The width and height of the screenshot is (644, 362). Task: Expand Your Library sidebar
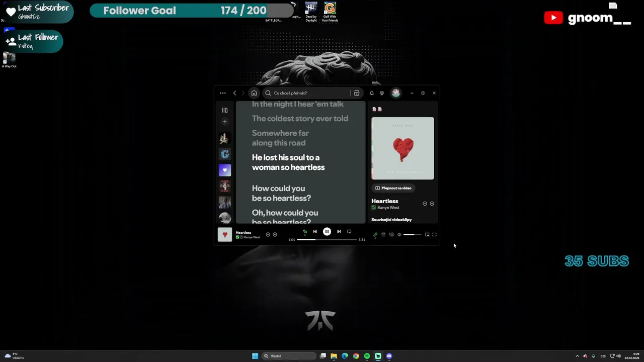click(225, 110)
